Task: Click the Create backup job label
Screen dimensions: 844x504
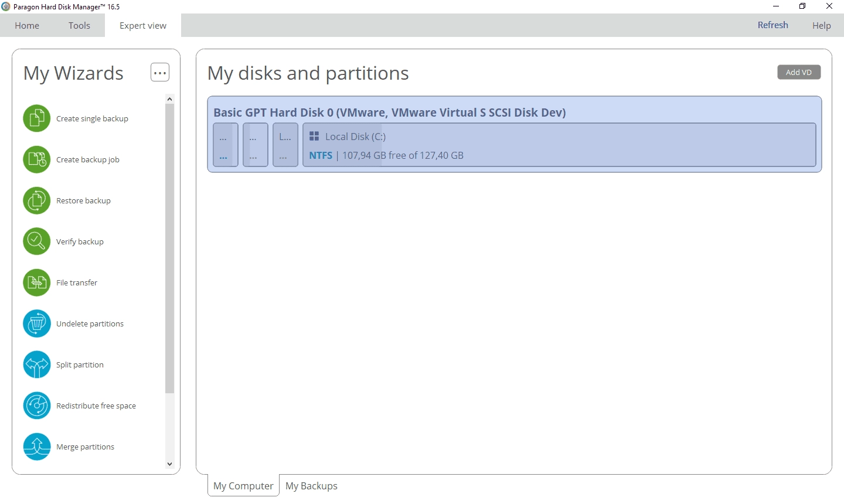Action: click(88, 159)
